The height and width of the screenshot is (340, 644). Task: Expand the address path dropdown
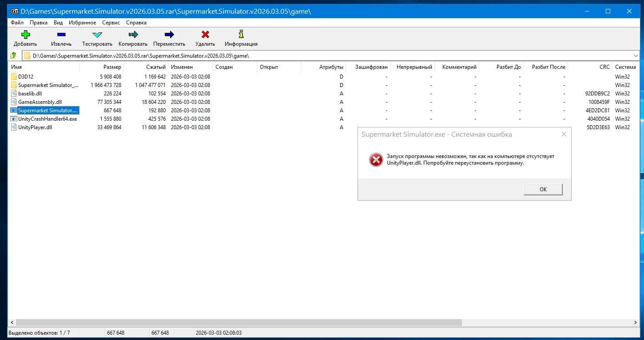pyautogui.click(x=636, y=55)
